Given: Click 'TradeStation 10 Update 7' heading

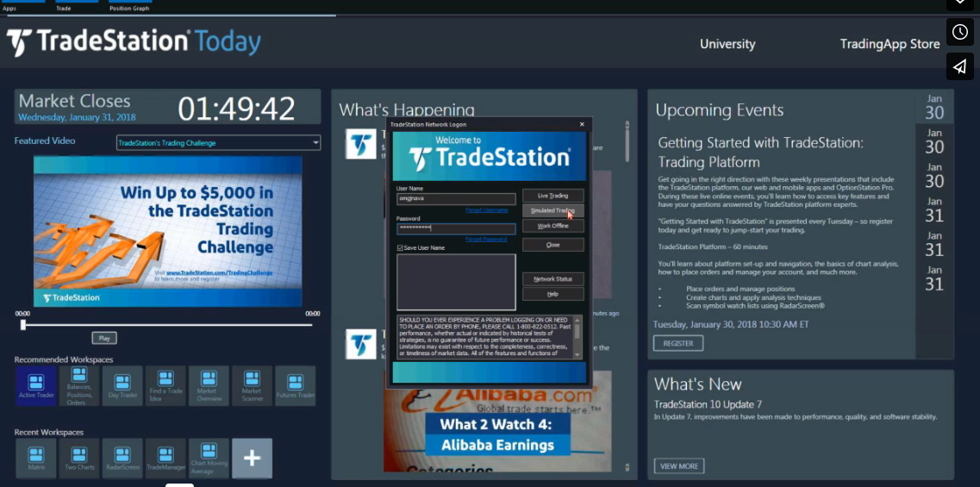Looking at the screenshot, I should point(708,404).
